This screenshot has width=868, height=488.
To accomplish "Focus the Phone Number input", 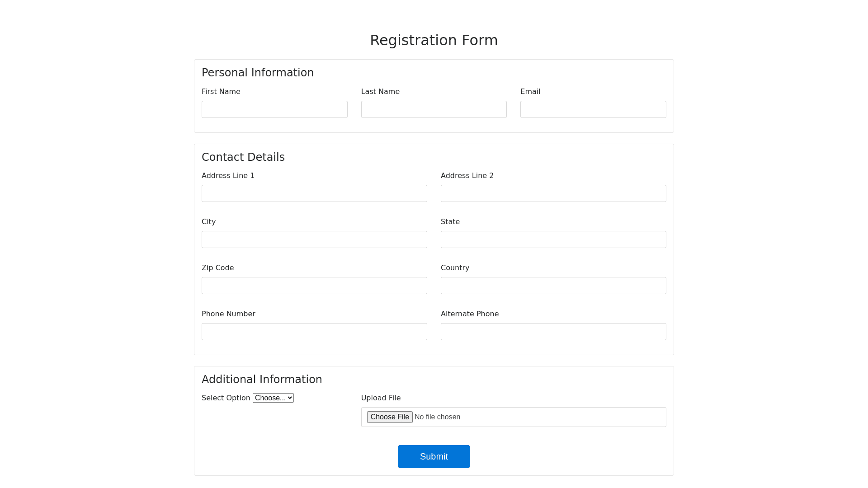I will (314, 332).
